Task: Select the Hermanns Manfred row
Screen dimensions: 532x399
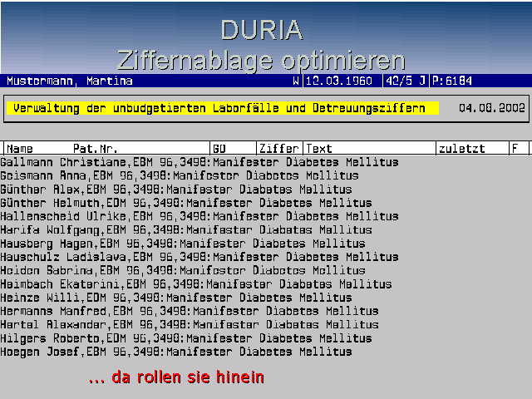Action: pos(190,311)
